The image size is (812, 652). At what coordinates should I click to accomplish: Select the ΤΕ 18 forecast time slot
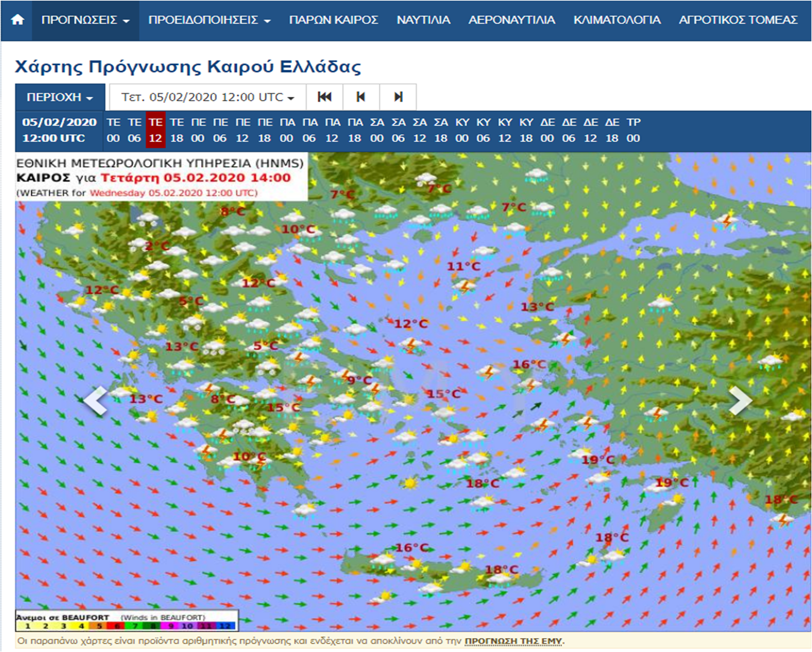coord(176,130)
